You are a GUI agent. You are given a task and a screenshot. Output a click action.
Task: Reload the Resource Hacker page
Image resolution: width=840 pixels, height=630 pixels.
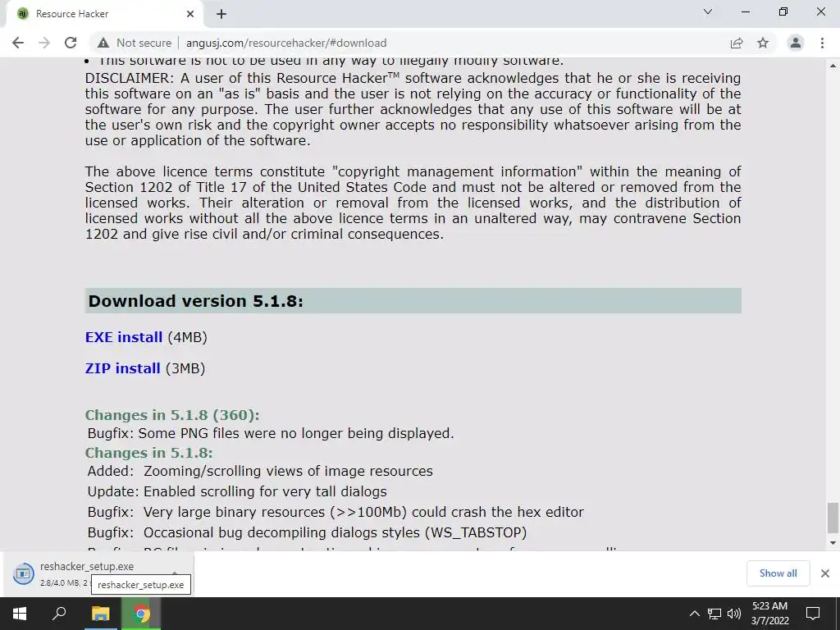click(71, 43)
